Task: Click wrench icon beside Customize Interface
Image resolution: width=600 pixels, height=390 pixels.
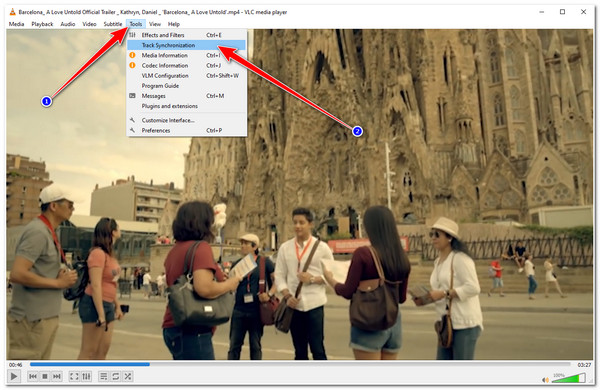Action: (132, 120)
